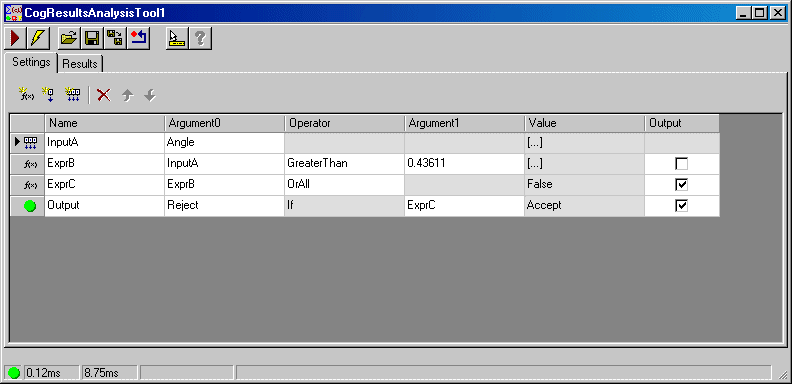The height and width of the screenshot is (384, 792).
Task: Click the If operator cell
Action: click(x=344, y=206)
